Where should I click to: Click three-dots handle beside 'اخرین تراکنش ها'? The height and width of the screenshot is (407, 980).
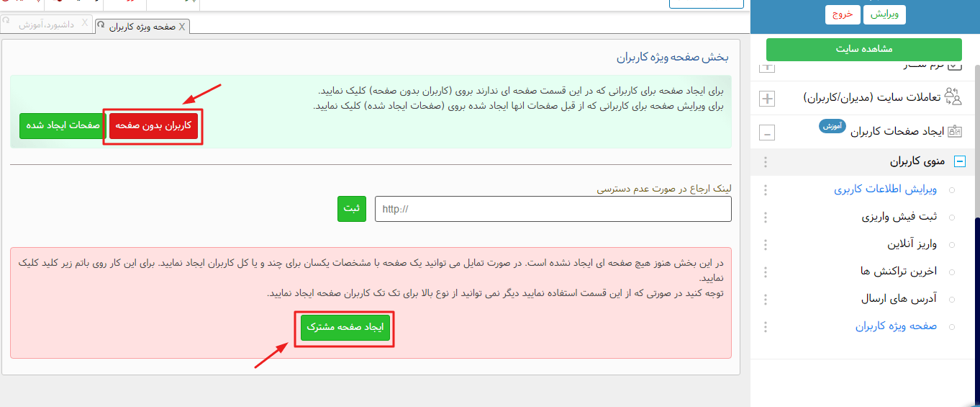(x=765, y=272)
